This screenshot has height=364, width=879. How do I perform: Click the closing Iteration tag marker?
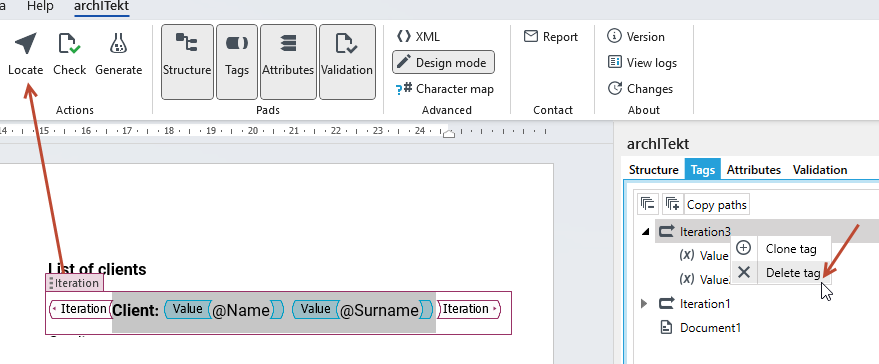[x=468, y=309]
